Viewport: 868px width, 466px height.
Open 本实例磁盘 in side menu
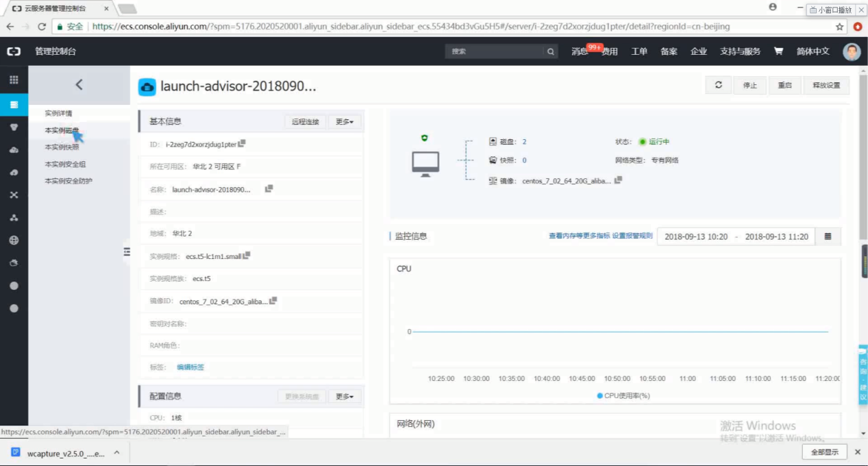(x=62, y=130)
